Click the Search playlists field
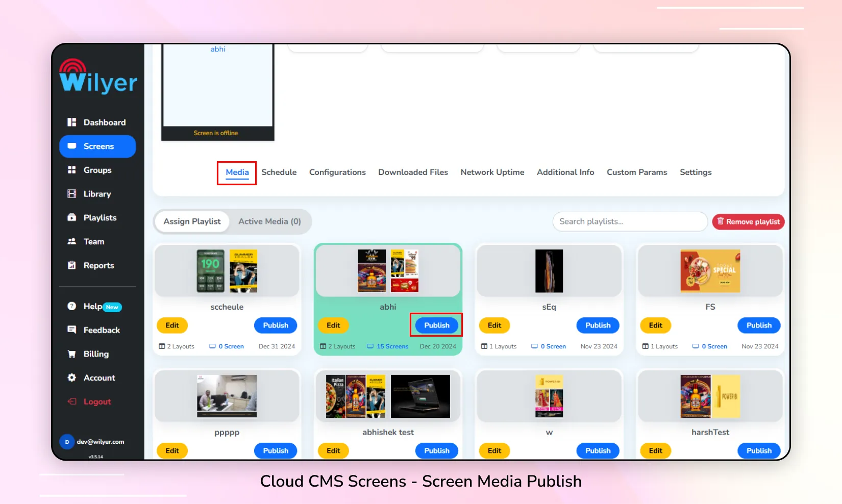842x504 pixels. [x=630, y=221]
